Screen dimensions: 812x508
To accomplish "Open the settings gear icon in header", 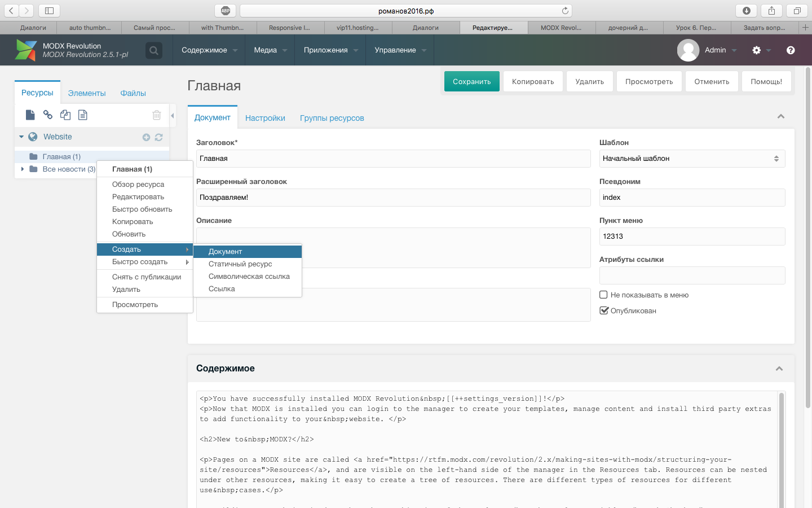I will click(x=757, y=50).
